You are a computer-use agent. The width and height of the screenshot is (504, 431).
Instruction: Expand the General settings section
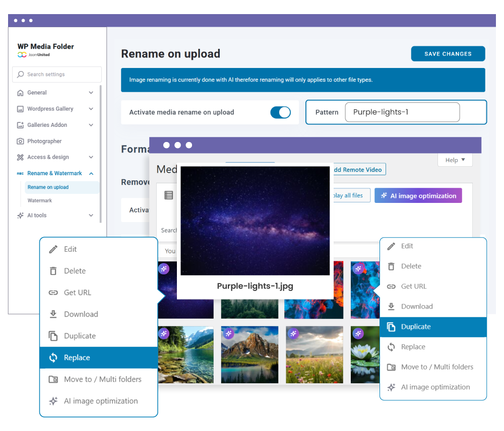tap(91, 93)
